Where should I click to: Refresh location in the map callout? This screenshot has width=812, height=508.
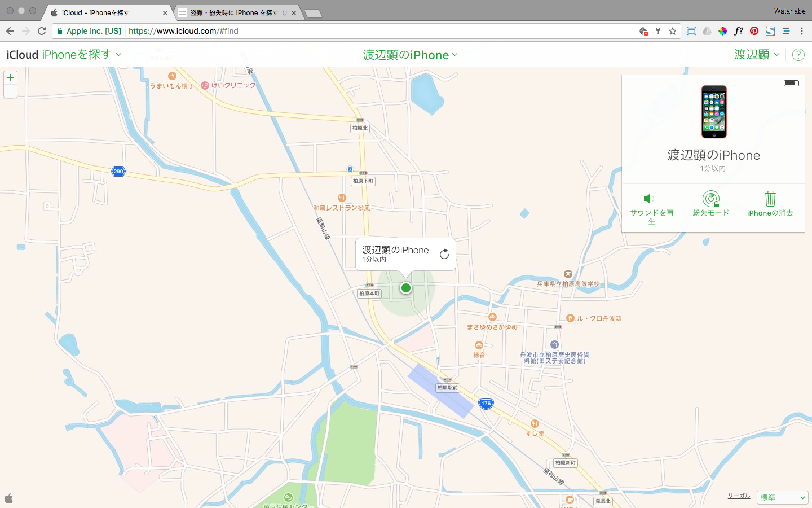[x=444, y=254]
